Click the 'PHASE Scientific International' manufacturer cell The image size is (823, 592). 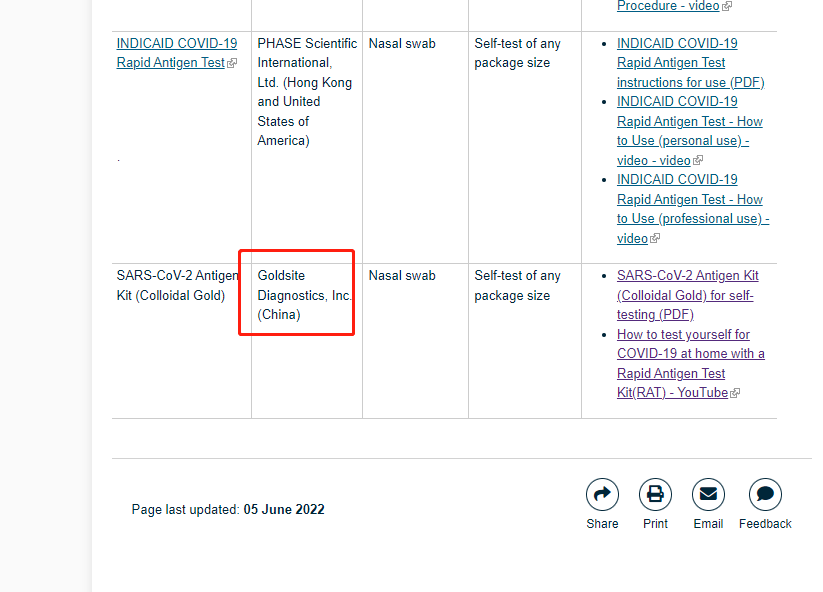(x=306, y=92)
